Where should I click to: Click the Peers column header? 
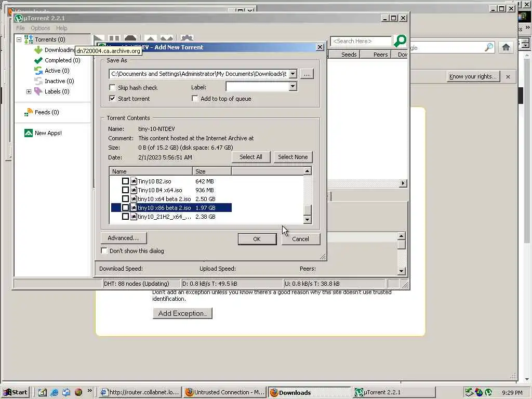pos(376,54)
